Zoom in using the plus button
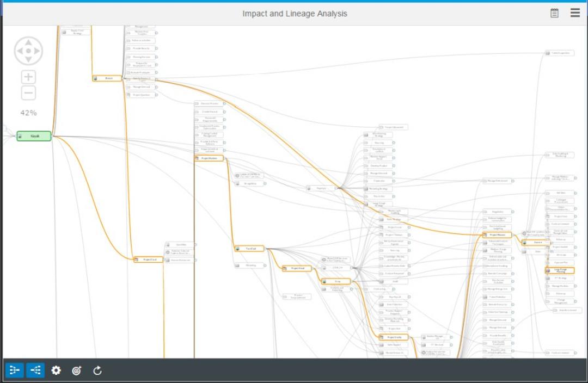 pyautogui.click(x=28, y=77)
